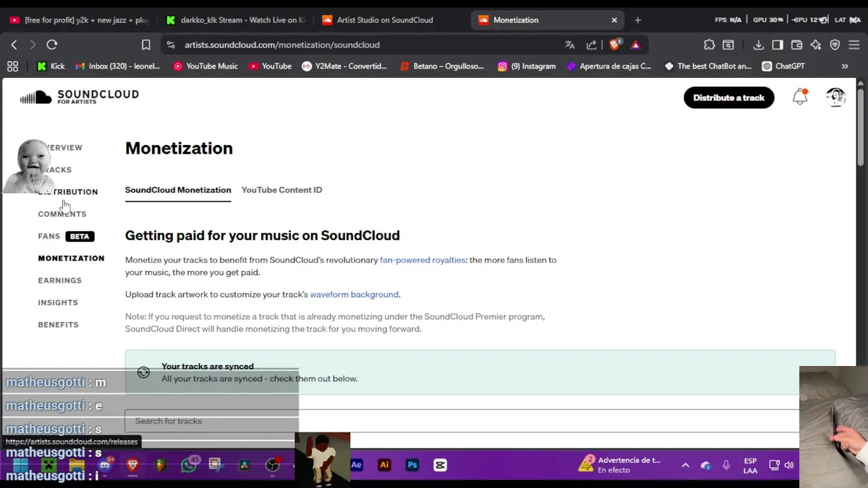Screen dimensions: 868x488
Task: Reload the current page
Action: click(52, 45)
